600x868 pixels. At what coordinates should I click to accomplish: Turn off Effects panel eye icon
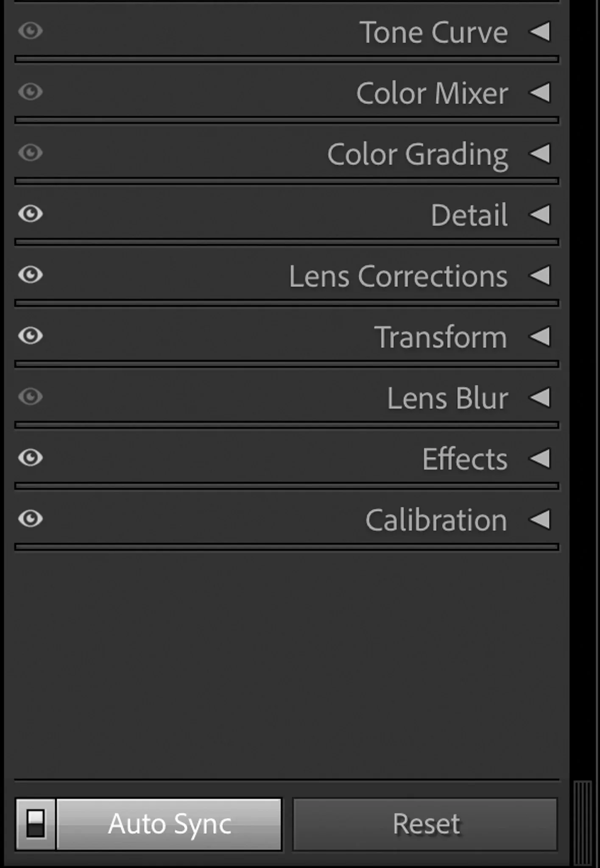[x=31, y=458]
